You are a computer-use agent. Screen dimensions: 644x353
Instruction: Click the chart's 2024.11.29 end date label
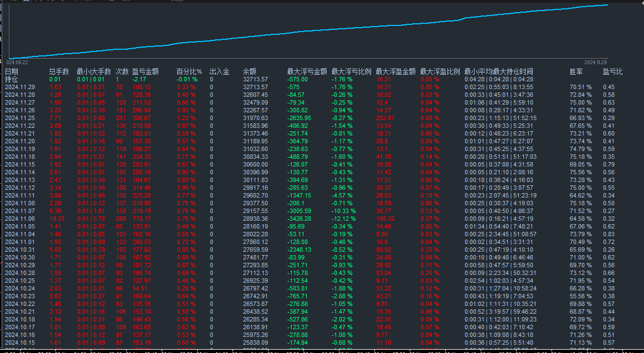pos(595,63)
